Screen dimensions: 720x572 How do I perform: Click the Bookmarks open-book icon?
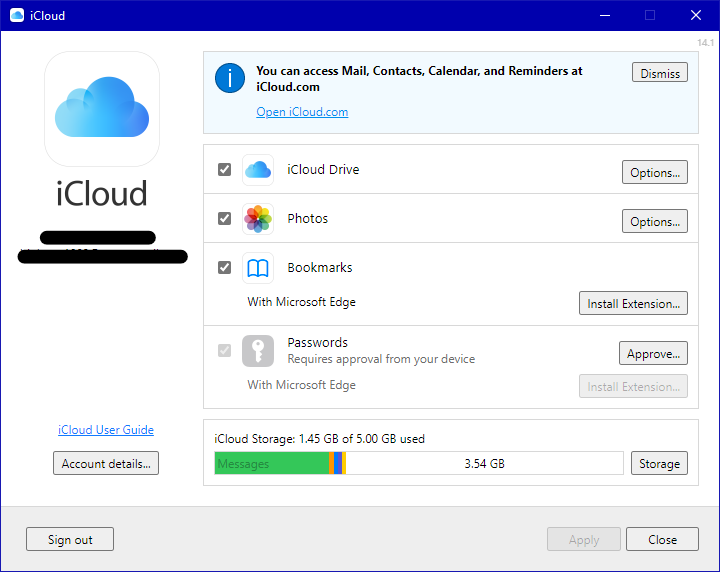[258, 268]
